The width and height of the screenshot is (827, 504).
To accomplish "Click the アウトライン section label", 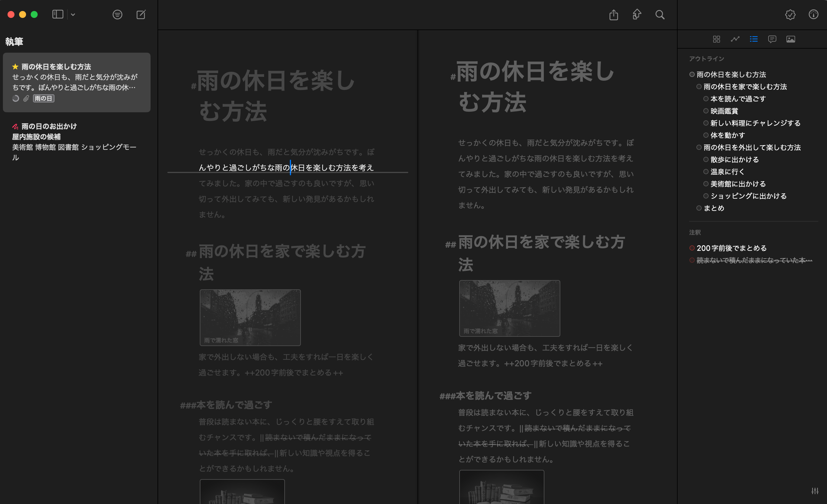I will click(707, 59).
